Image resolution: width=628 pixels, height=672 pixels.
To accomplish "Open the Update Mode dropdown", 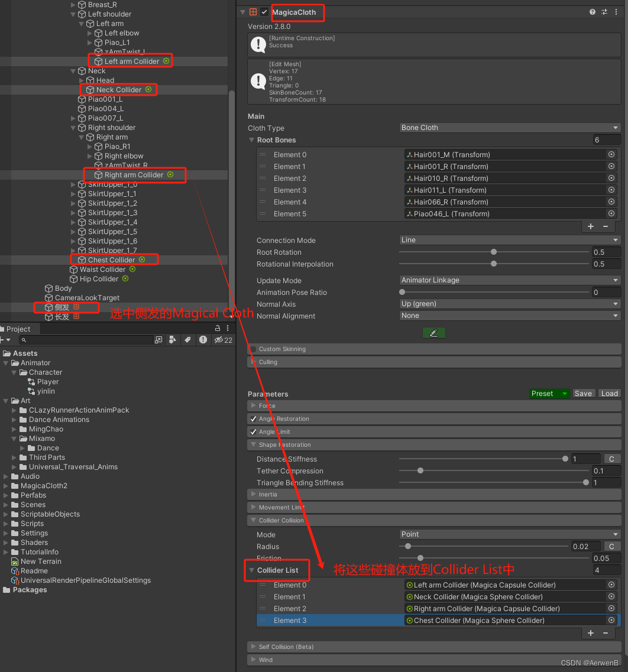I will click(x=510, y=280).
